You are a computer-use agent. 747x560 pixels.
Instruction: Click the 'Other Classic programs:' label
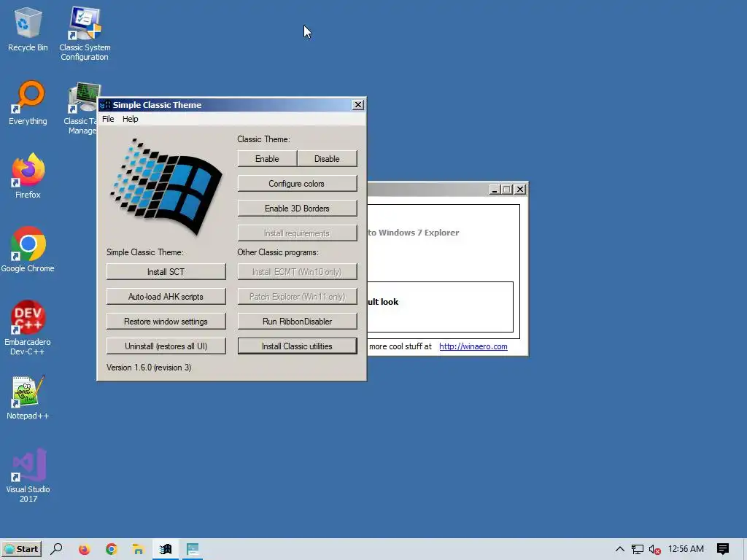pos(278,252)
